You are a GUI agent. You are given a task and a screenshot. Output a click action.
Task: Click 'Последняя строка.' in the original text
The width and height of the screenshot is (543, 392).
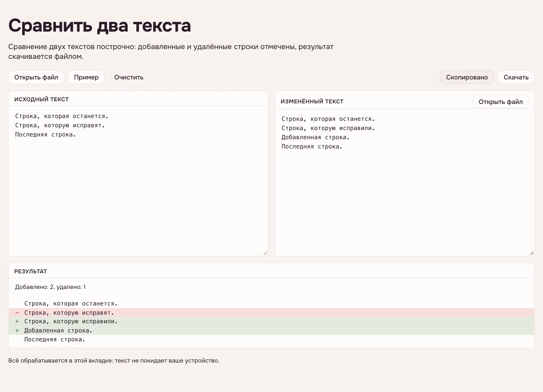(x=45, y=135)
